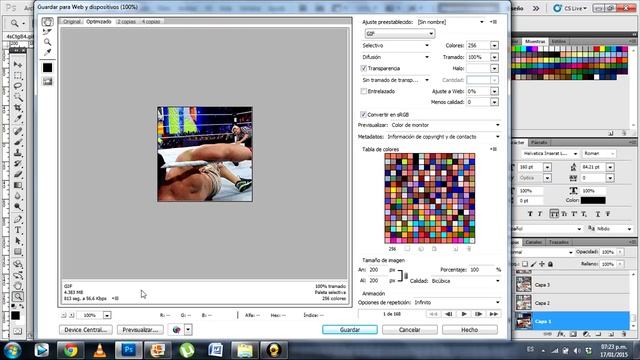Open the Tabla de colores panel menu
This screenshot has width=640, height=360.
[x=493, y=149]
